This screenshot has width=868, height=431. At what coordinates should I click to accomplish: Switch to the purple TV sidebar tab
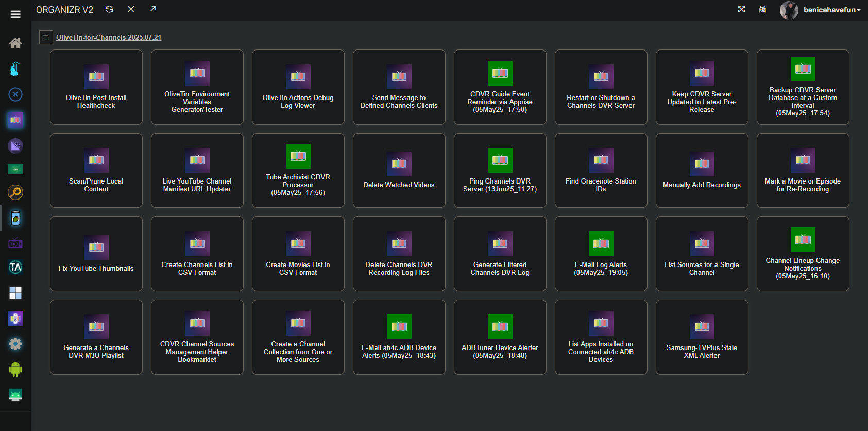[15, 243]
